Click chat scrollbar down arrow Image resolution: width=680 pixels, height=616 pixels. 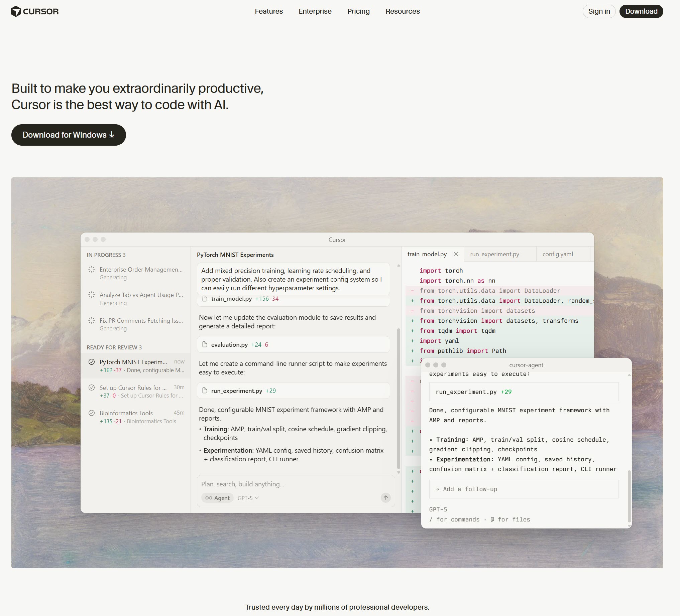coord(399,472)
